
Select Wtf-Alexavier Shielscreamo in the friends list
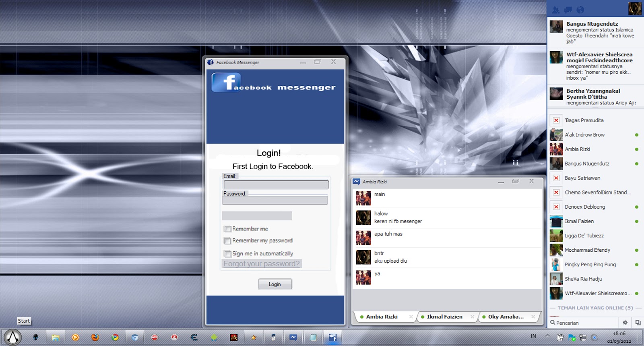coord(594,293)
